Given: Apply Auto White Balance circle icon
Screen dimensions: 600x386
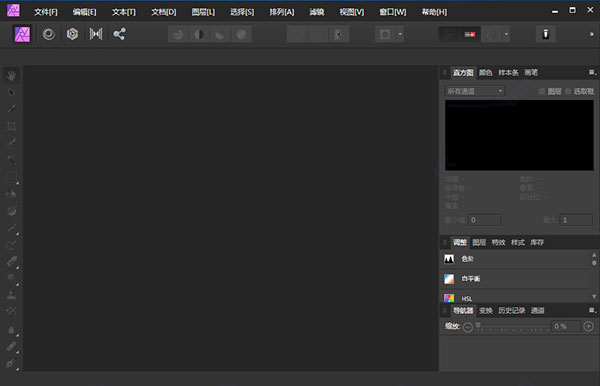Looking at the screenshot, I should point(241,34).
